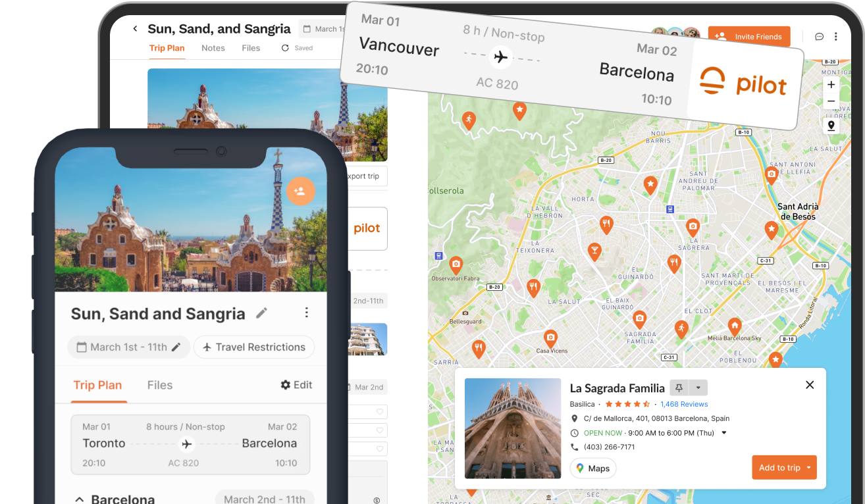Click the phone number (403) 266-7171
This screenshot has height=504, width=865.
click(609, 447)
